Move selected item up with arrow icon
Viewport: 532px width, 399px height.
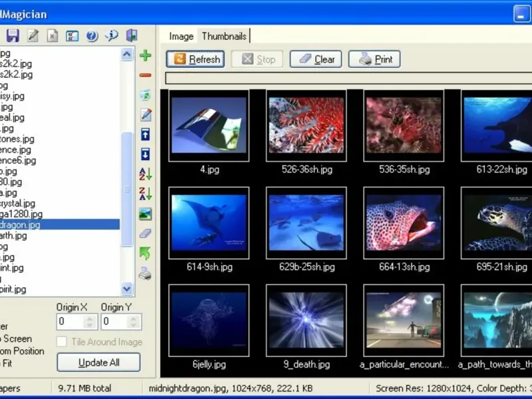point(145,134)
